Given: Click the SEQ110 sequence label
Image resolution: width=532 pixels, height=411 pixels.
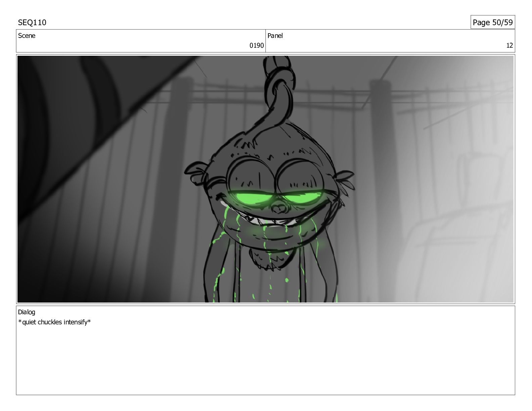Looking at the screenshot, I should (x=32, y=22).
